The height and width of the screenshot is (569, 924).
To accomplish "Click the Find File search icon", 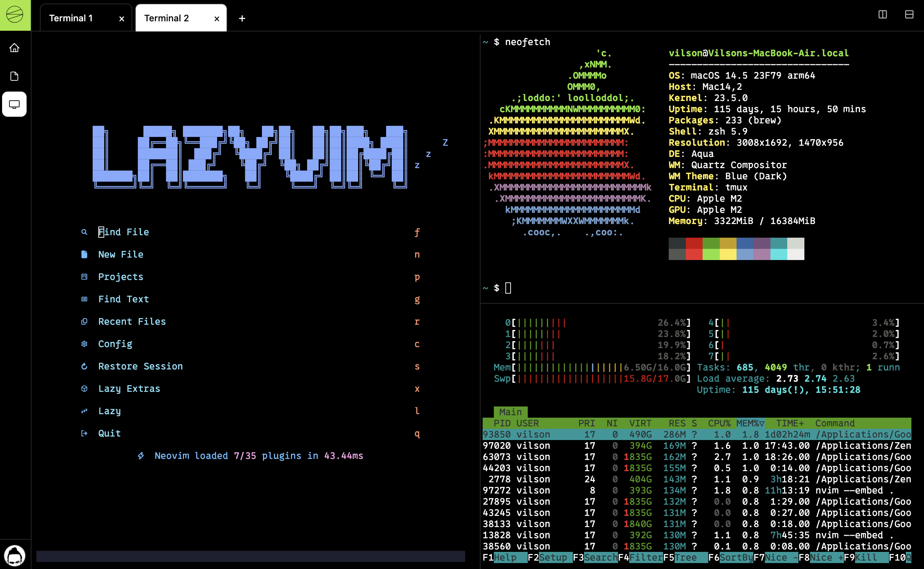I will tap(84, 232).
